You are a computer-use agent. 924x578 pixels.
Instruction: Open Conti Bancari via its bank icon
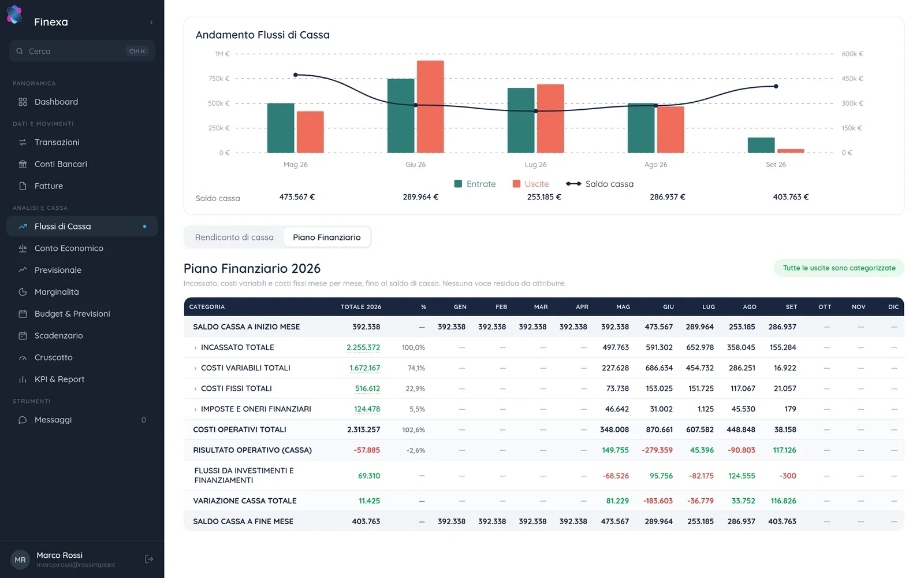pyautogui.click(x=23, y=164)
